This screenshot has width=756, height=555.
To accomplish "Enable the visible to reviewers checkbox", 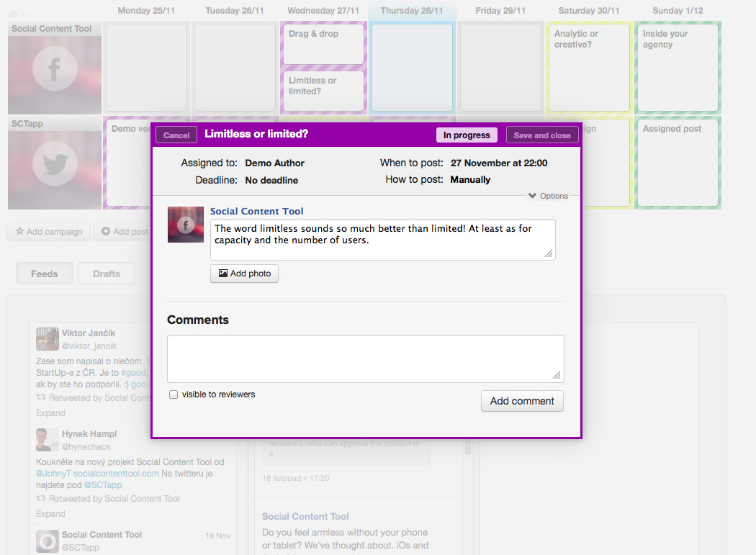I will click(174, 394).
